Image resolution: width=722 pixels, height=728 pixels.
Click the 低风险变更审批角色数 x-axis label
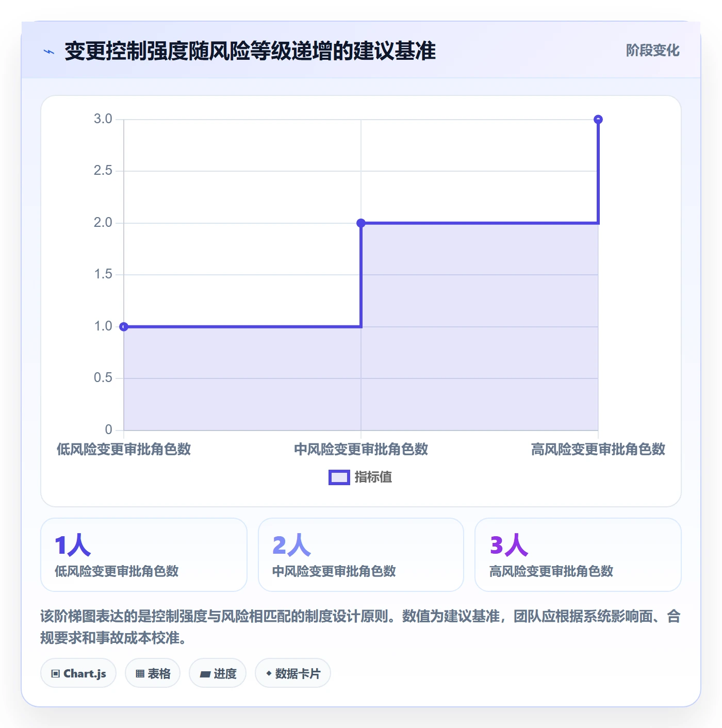pyautogui.click(x=124, y=450)
